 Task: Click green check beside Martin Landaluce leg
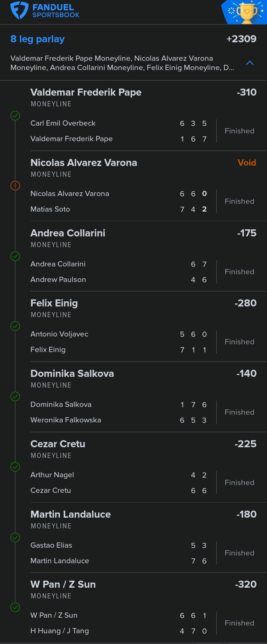point(15,537)
